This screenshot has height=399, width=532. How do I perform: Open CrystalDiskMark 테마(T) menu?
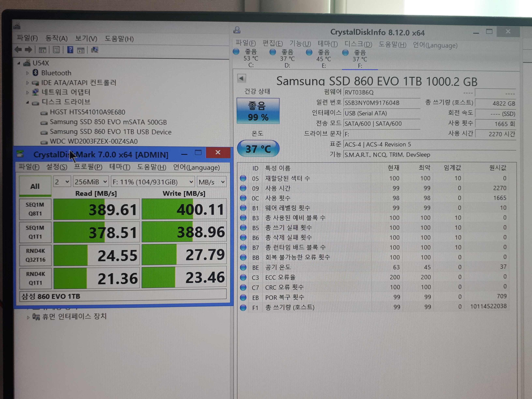(x=120, y=167)
